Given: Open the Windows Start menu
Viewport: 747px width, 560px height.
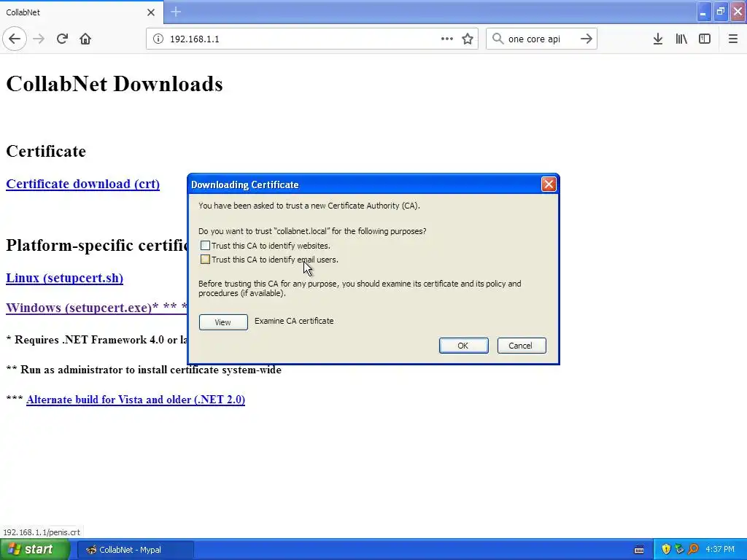Looking at the screenshot, I should click(34, 550).
